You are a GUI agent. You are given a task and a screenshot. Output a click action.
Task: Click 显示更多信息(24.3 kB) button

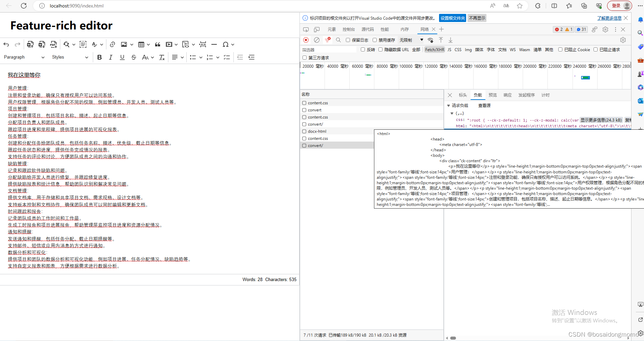tap(601, 120)
